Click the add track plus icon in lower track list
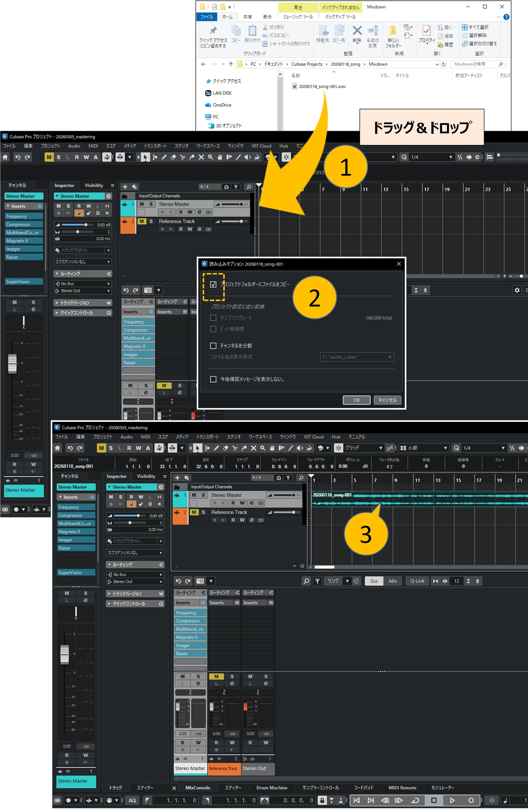The height and width of the screenshot is (812, 528). [x=177, y=478]
